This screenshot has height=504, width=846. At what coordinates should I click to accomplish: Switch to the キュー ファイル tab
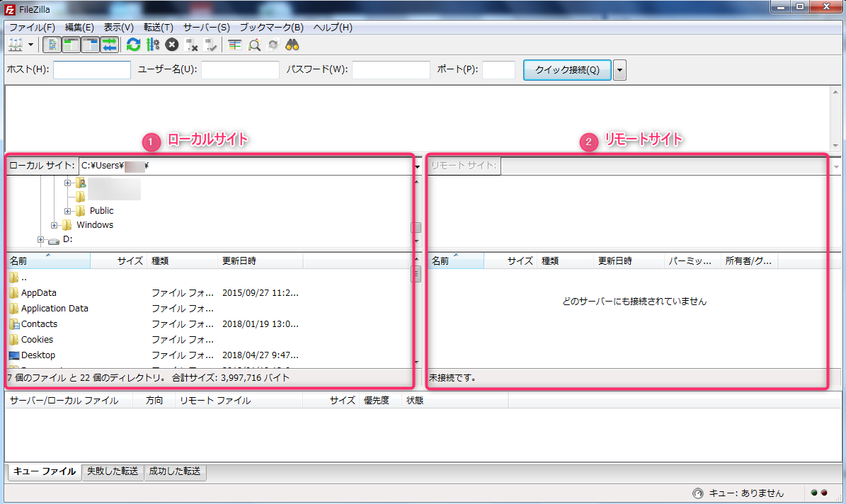pyautogui.click(x=44, y=471)
